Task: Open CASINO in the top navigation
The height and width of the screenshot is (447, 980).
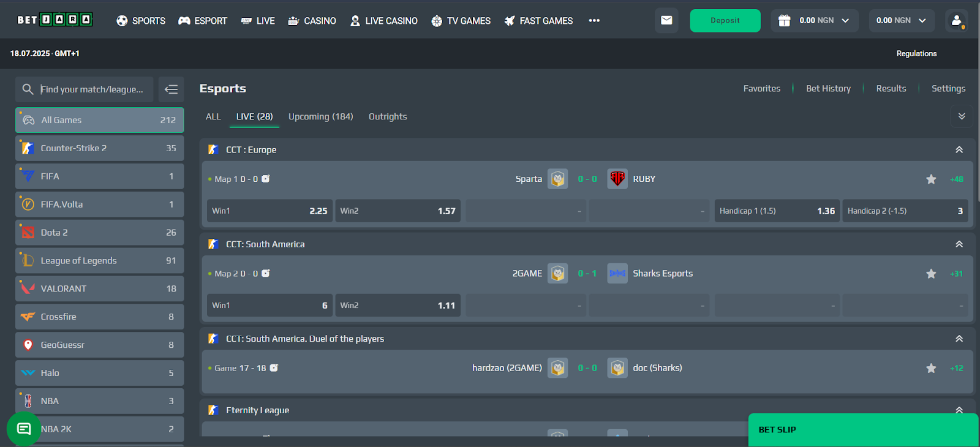Action: (x=312, y=20)
